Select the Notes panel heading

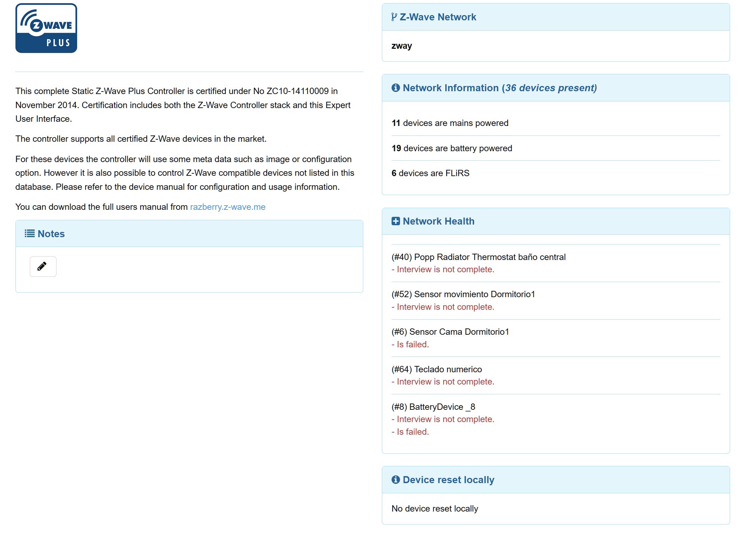coord(51,234)
